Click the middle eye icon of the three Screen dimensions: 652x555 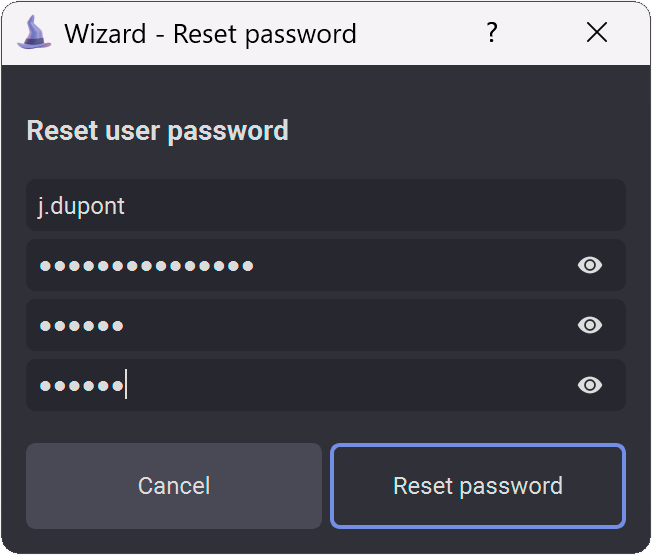590,325
